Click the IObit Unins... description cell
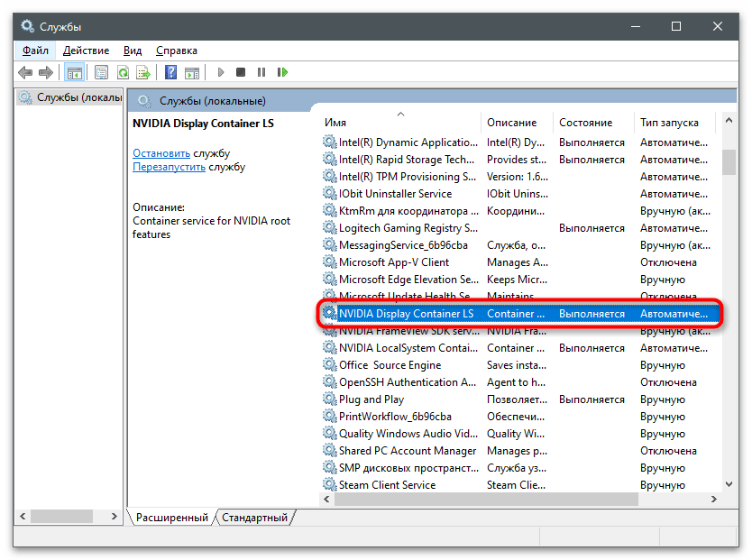This screenshot has width=752, height=560. (518, 194)
